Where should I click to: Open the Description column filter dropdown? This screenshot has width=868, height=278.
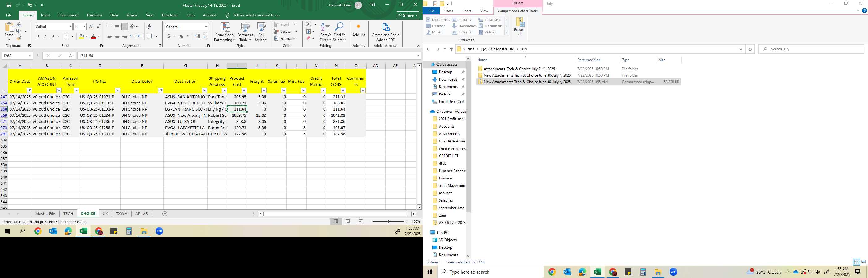click(x=204, y=90)
